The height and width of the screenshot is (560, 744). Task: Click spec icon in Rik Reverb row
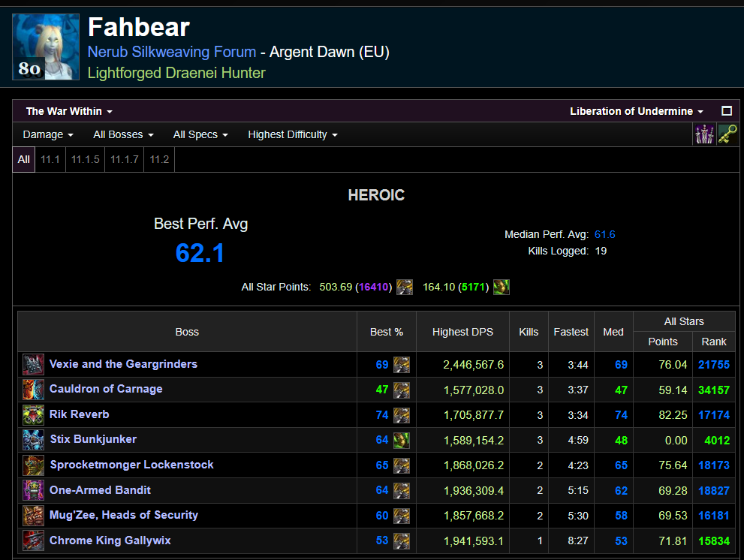coord(402,415)
